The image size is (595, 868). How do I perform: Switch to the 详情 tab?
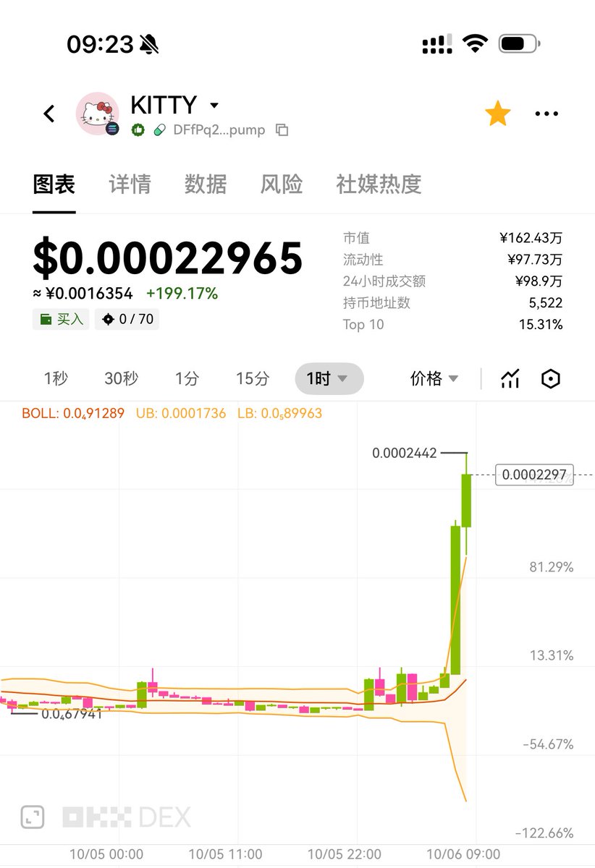click(x=130, y=184)
